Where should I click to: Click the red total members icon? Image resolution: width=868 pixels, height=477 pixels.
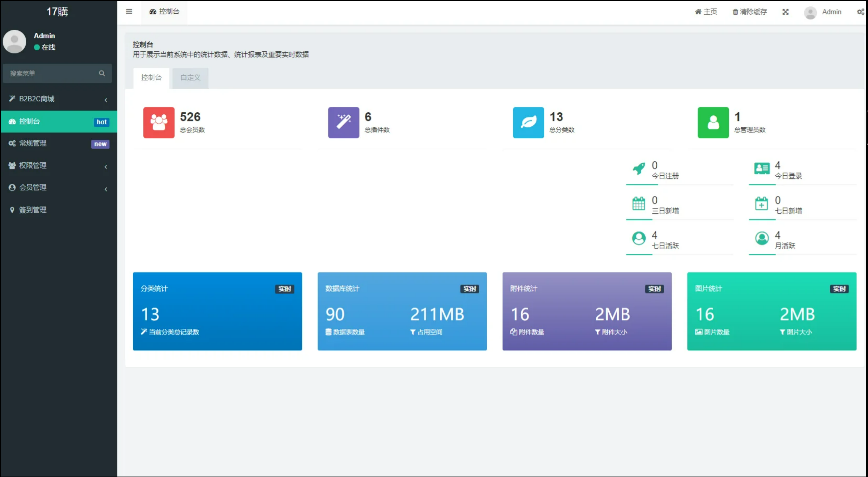point(159,123)
